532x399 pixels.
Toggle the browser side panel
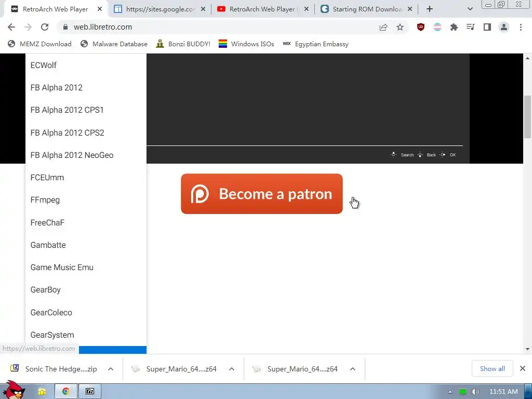pos(487,27)
